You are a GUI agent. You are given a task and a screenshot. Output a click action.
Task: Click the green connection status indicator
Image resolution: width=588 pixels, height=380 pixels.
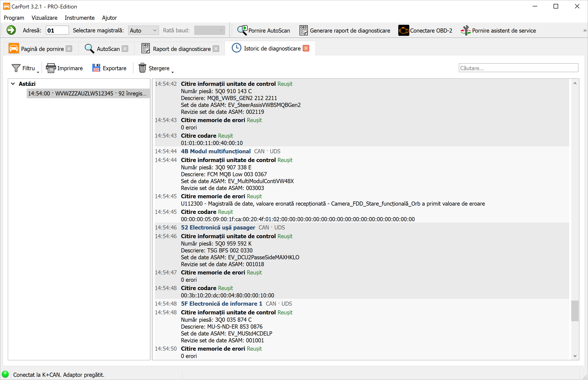(5, 374)
